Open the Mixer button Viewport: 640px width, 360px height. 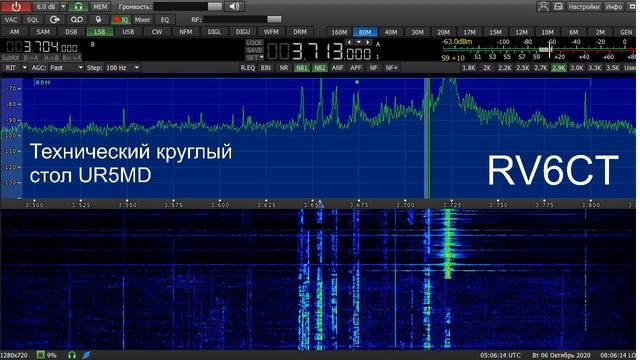(x=142, y=20)
